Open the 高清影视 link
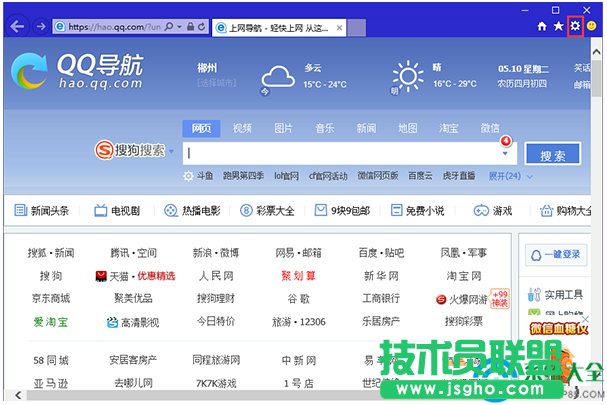Image resolution: width=607 pixels, height=405 pixels. [x=133, y=322]
